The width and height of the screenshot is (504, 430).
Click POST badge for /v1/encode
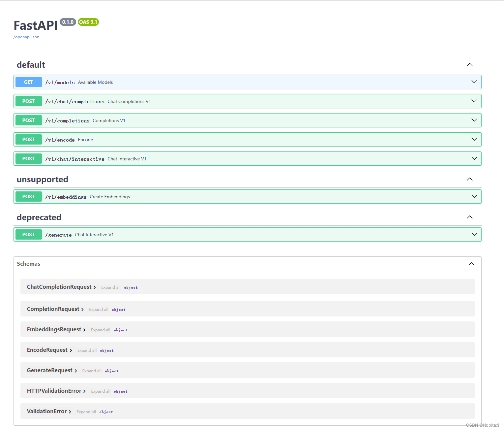coord(29,140)
